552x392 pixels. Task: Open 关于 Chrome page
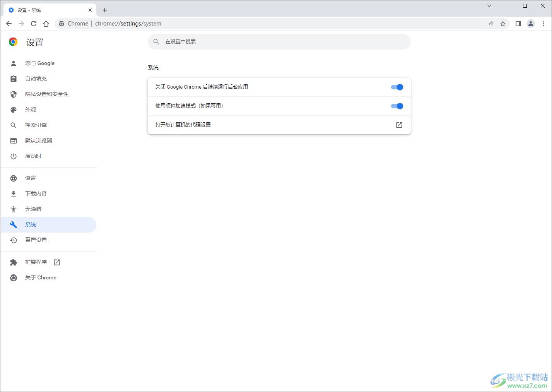point(48,277)
